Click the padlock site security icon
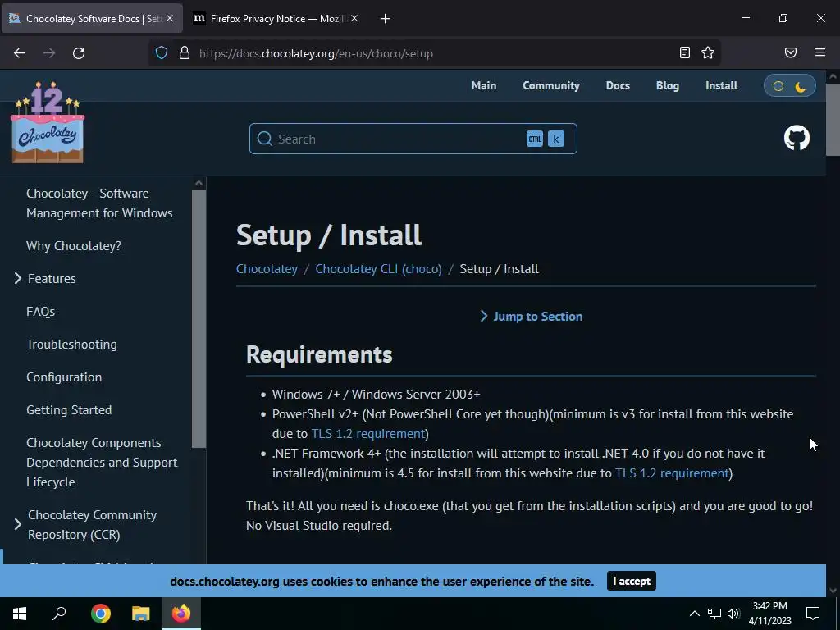Viewport: 840px width, 630px height. click(185, 53)
